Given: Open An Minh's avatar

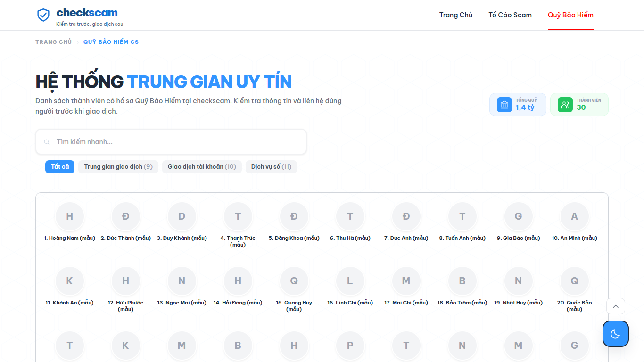Looking at the screenshot, I should (x=575, y=216).
